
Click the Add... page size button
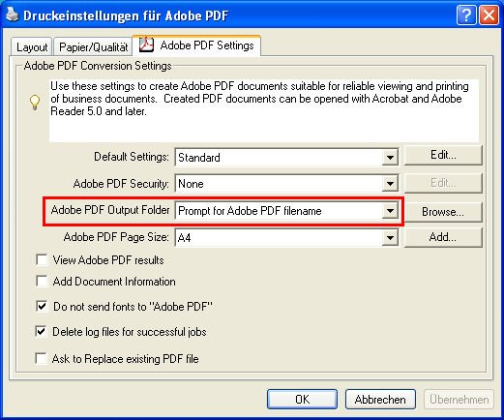[443, 237]
